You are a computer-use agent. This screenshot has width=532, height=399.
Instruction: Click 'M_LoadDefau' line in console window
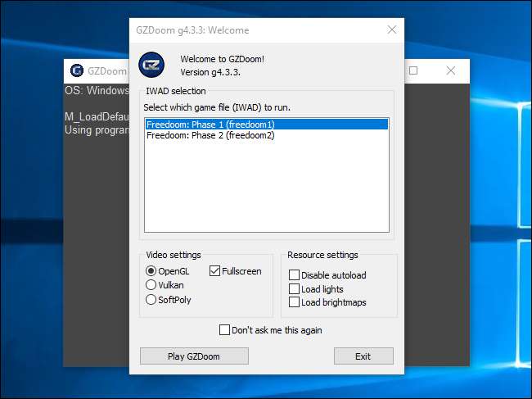[x=97, y=117]
